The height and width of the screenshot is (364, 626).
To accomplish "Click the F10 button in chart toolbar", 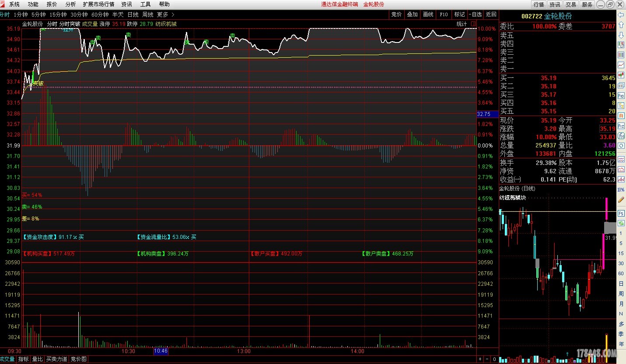I will click(444, 14).
